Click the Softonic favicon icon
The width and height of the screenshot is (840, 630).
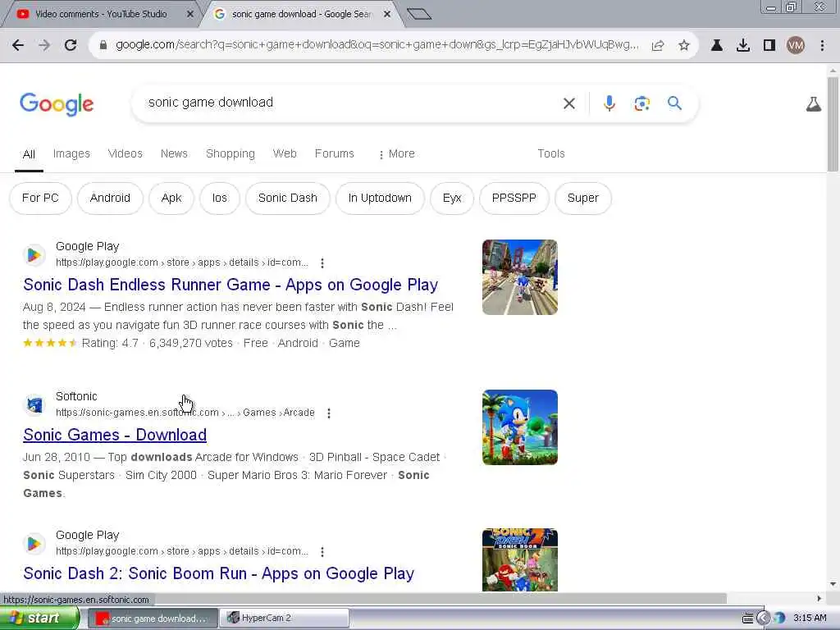pos(34,404)
